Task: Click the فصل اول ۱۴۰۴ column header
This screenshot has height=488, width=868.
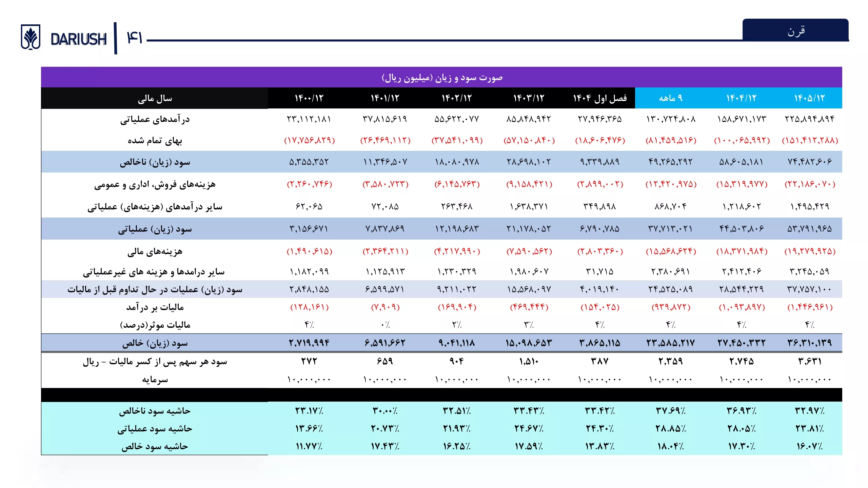Action: tap(599, 98)
